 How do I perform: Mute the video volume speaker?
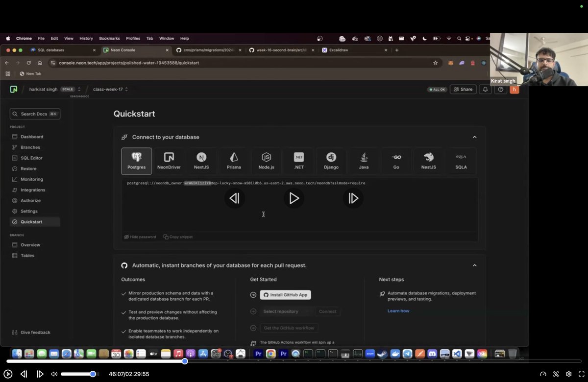54,374
